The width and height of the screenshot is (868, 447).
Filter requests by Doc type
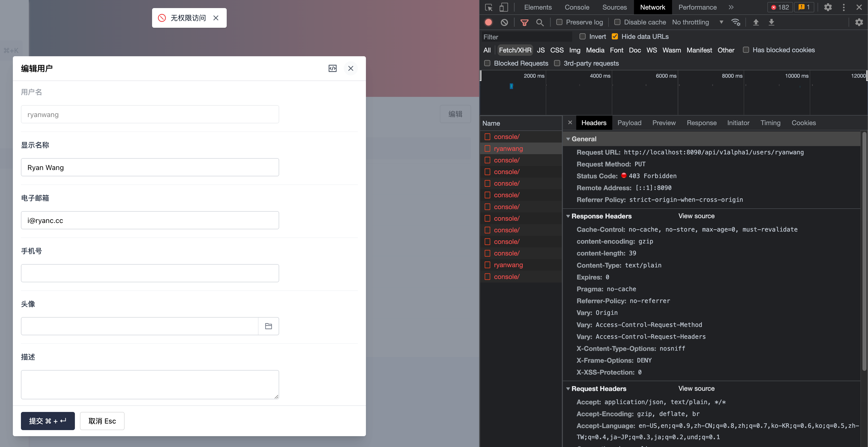point(635,50)
